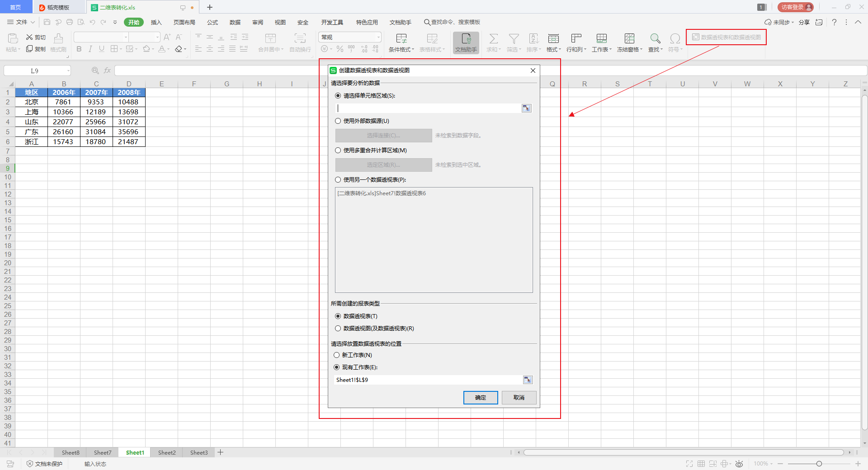Click the zoom in plus button

point(858,464)
